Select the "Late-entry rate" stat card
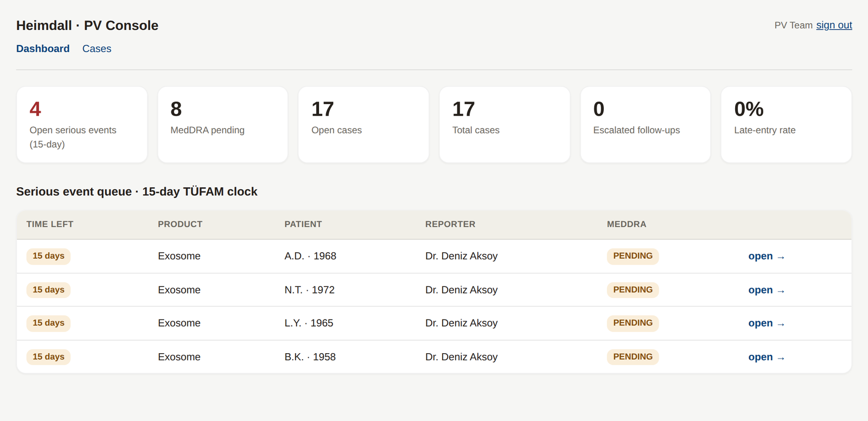 (x=786, y=125)
